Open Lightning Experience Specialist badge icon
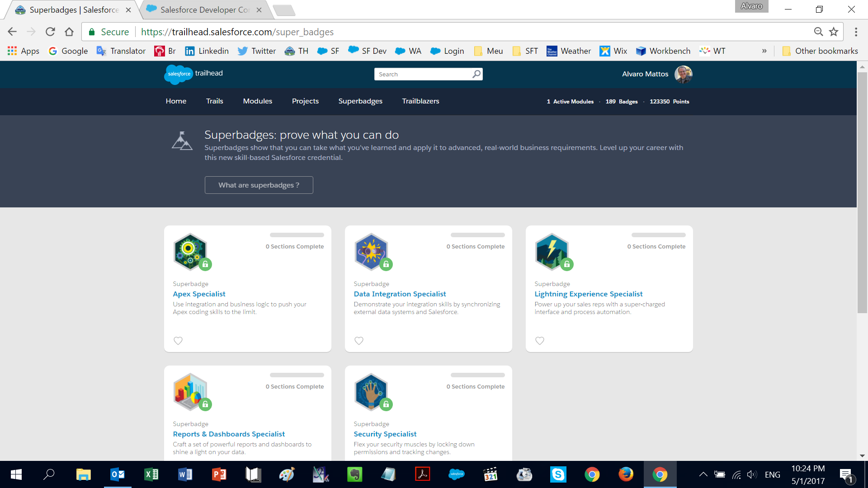 point(552,252)
